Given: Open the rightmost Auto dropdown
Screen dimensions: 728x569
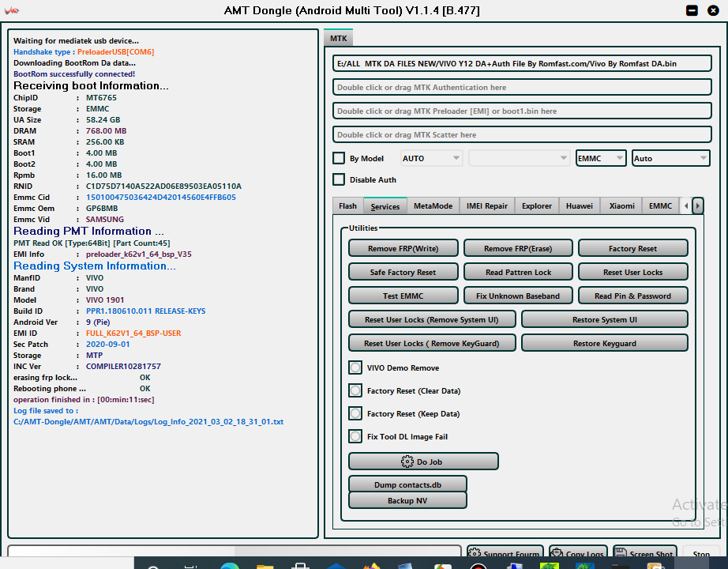Looking at the screenshot, I should pyautogui.click(x=671, y=158).
